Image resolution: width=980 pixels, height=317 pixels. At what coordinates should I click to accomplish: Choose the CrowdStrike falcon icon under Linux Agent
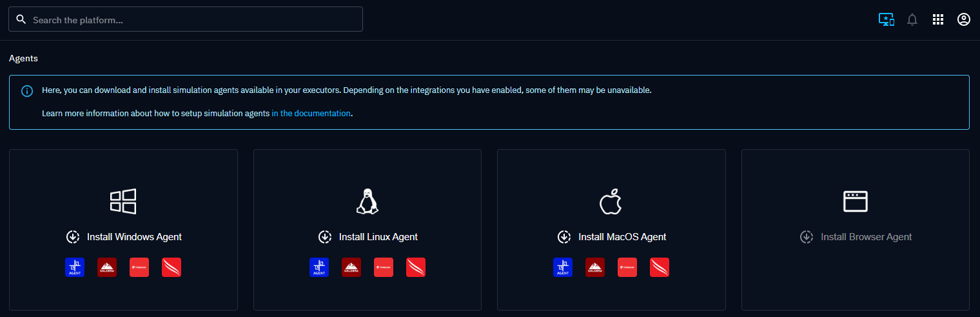[416, 267]
